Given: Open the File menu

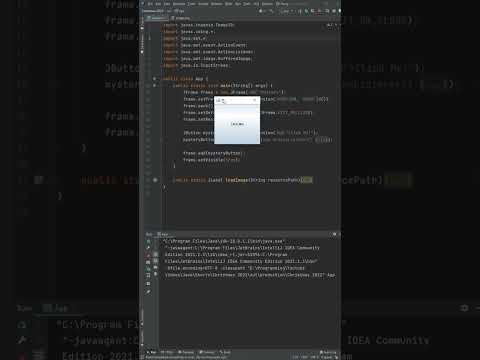Looking at the screenshot, I should pyautogui.click(x=150, y=4).
